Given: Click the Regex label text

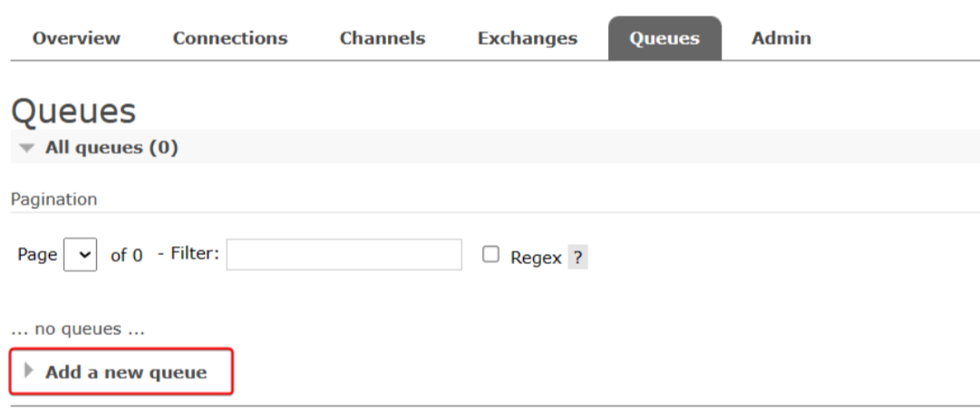Looking at the screenshot, I should point(536,257).
